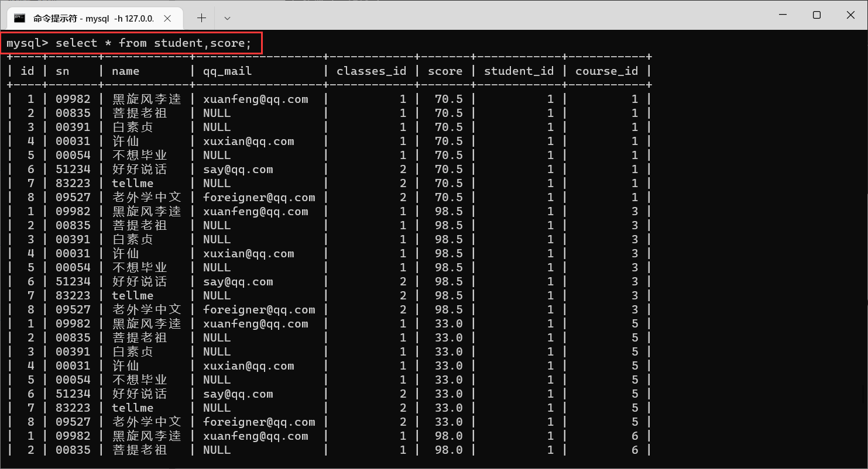Click sn 00054 in the 98.5 score row
This screenshot has width=868, height=469.
[73, 267]
